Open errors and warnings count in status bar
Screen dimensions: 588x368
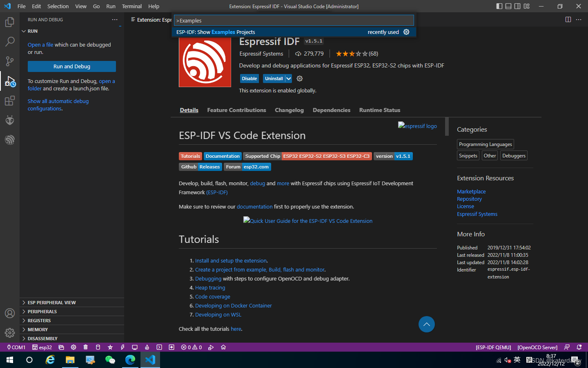(192, 347)
